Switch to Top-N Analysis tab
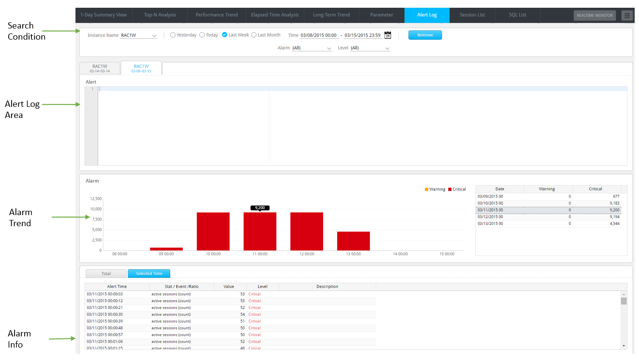 pyautogui.click(x=160, y=15)
